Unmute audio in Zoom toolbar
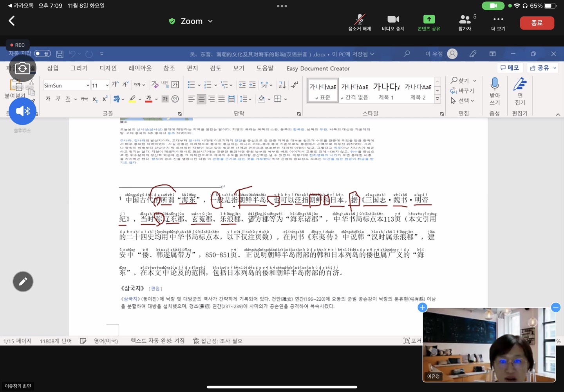564x392 pixels. pyautogui.click(x=360, y=19)
